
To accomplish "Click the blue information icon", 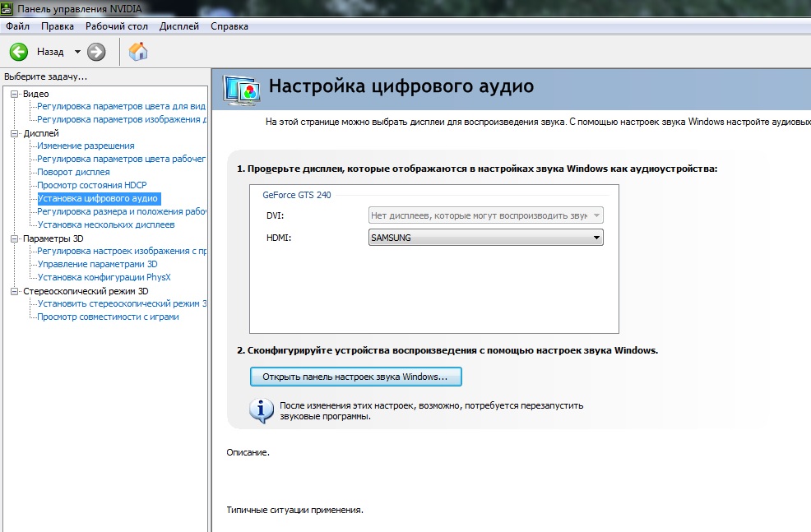I will [262, 409].
